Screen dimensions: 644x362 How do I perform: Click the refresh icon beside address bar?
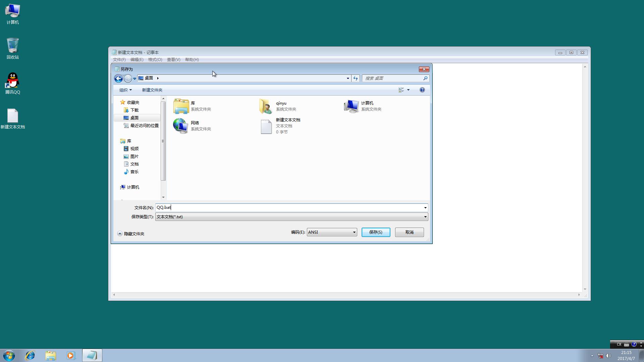pyautogui.click(x=356, y=78)
